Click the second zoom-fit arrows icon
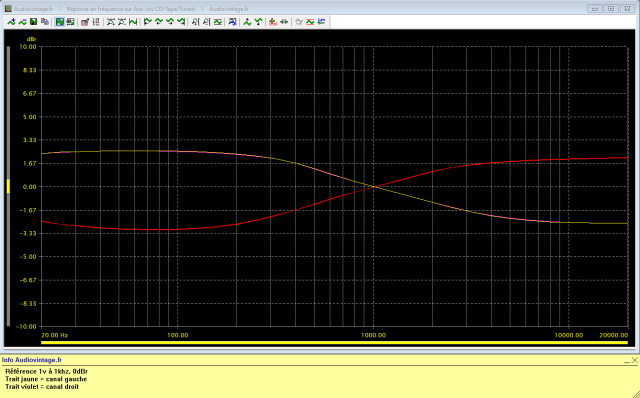 pos(122,22)
